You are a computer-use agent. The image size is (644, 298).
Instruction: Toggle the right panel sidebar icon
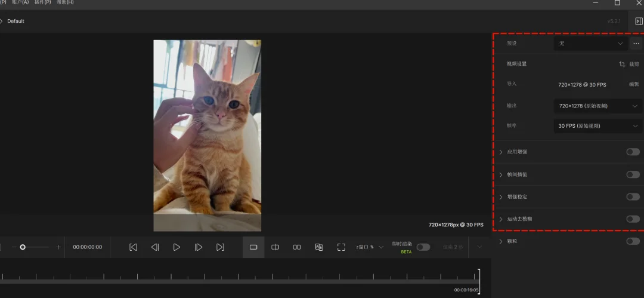click(x=639, y=21)
